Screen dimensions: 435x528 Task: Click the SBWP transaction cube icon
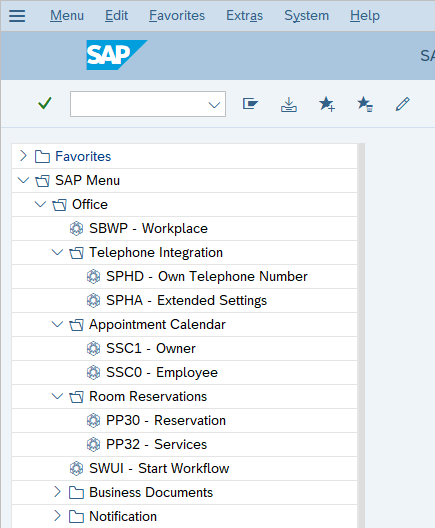coord(76,229)
